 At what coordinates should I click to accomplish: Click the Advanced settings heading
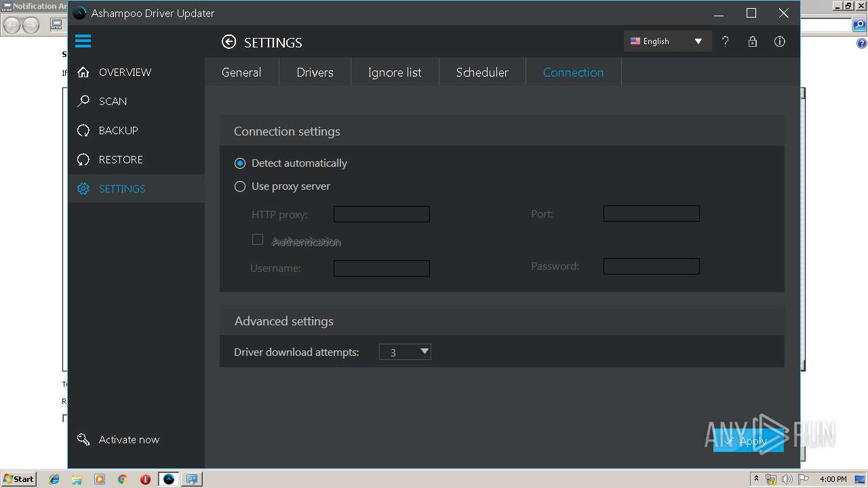point(284,321)
